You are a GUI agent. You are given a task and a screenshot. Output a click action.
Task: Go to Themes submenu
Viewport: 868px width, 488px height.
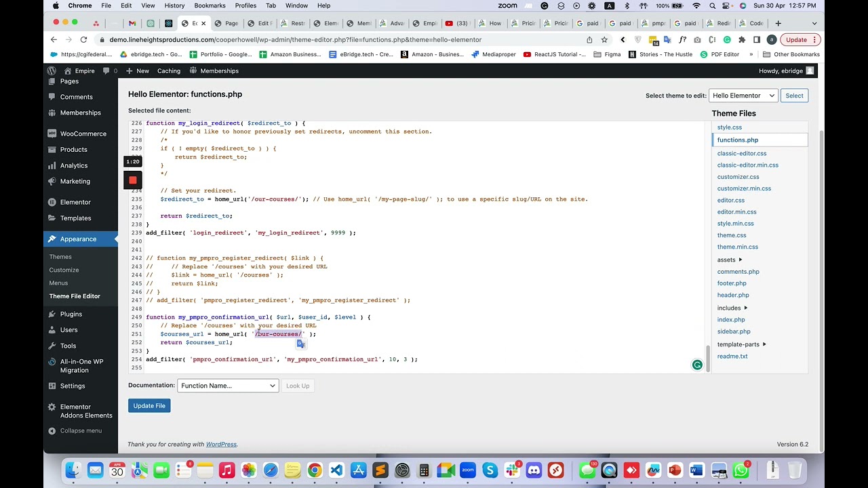(60, 257)
